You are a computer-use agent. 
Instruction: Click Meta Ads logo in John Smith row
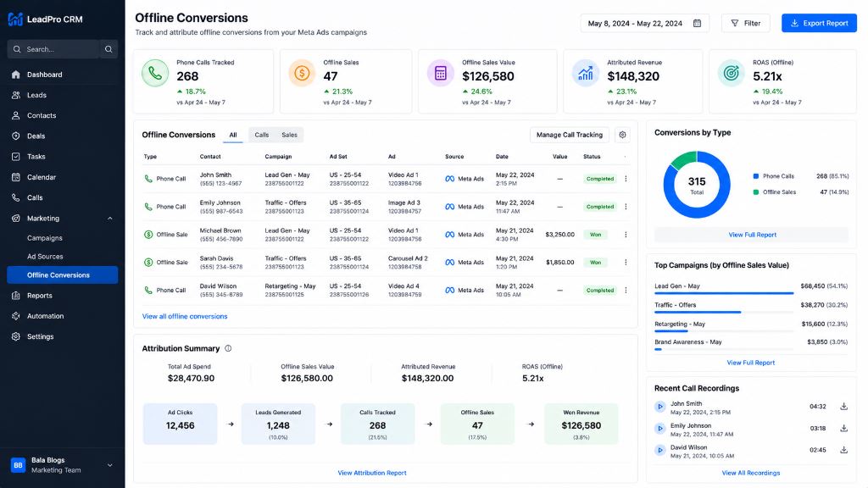[449, 179]
